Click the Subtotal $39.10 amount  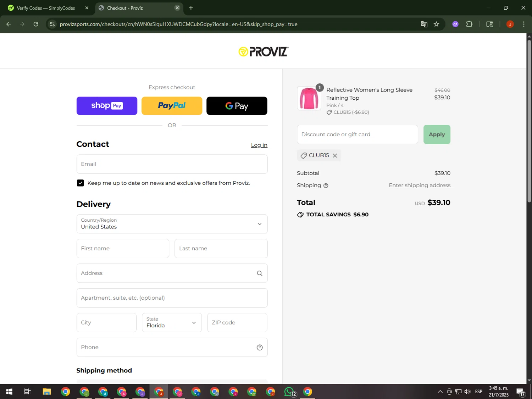(x=442, y=173)
